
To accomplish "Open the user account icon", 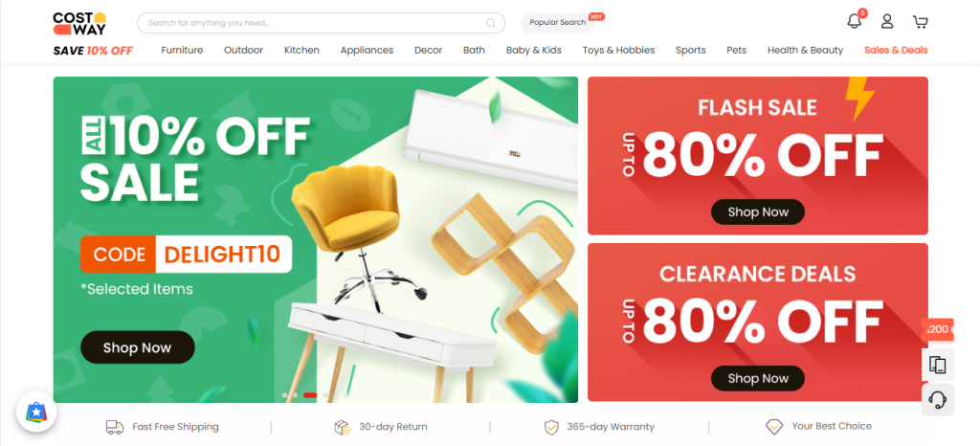I will click(887, 22).
